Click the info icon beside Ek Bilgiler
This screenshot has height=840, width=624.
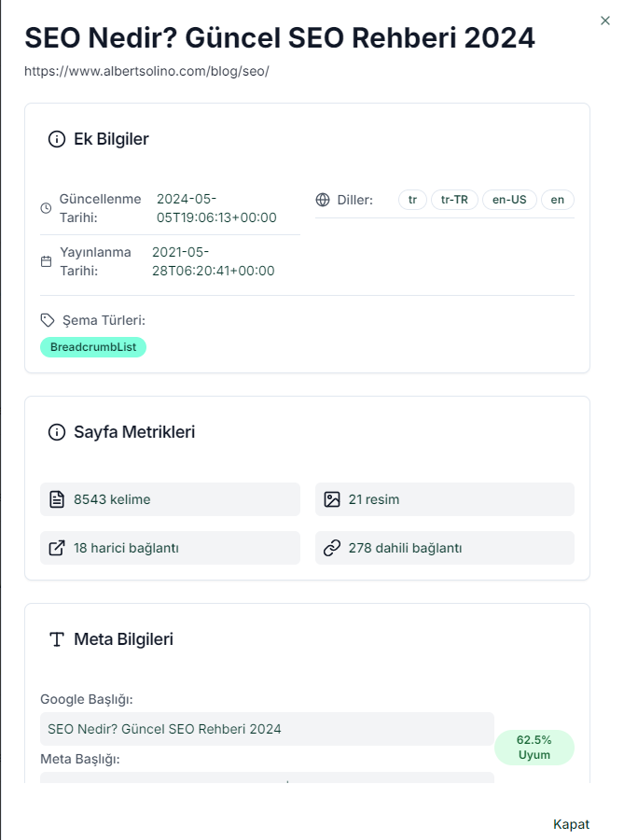tap(57, 140)
